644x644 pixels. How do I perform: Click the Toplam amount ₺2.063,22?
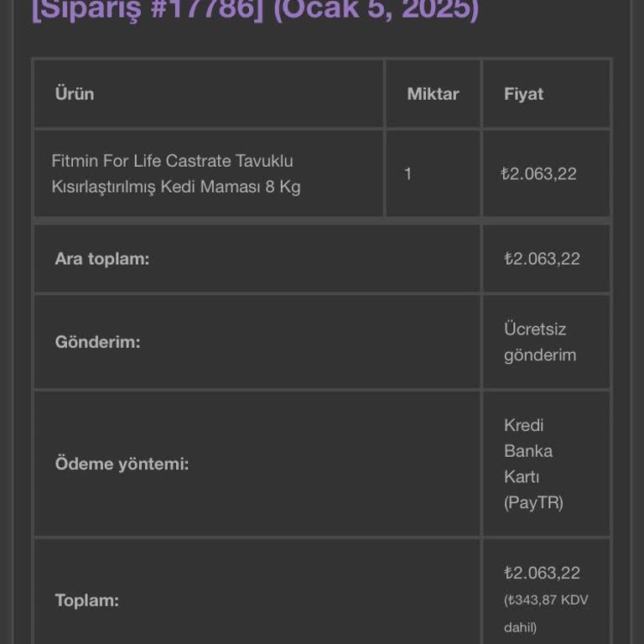542,573
